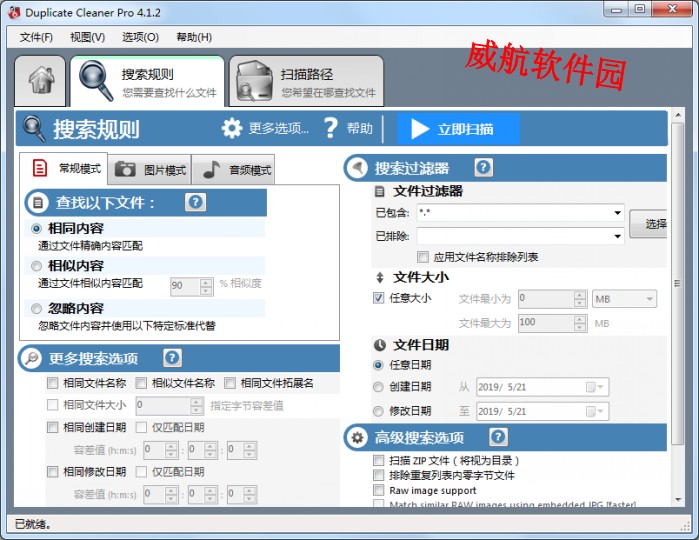Viewport: 699px width, 540px height.
Task: Click the scrollbar up arrow
Action: click(678, 115)
